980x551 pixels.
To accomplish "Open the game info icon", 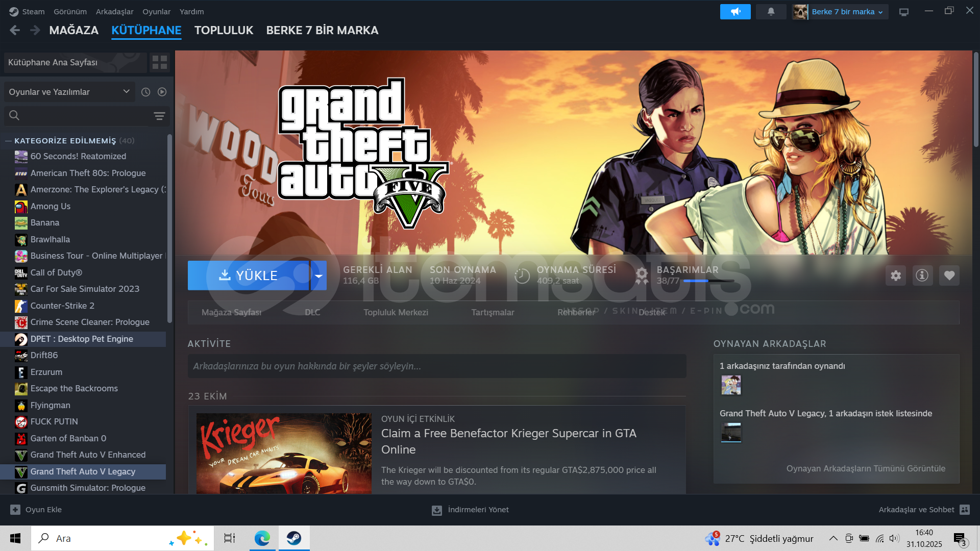I will coord(922,275).
